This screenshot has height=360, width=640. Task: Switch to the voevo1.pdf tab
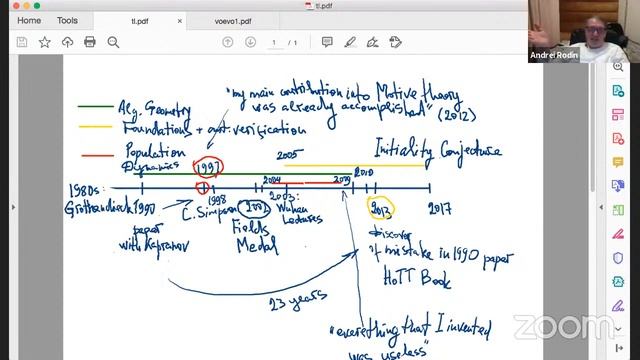233,21
